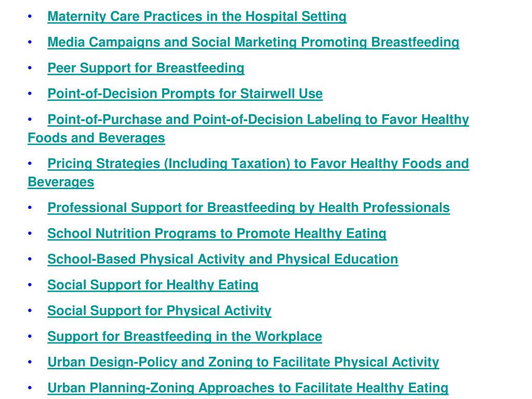Click the 'Foods and Beverages' wrapped link text
532x399 pixels.
(96, 138)
